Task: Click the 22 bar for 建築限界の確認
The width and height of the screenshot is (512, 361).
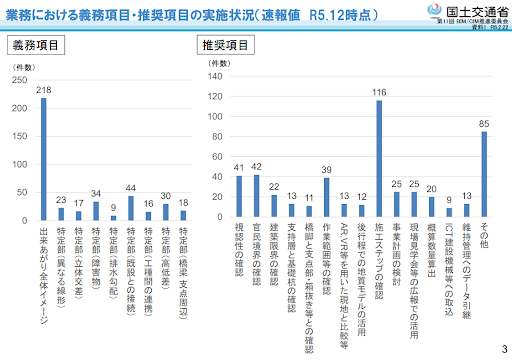Action: 274,206
